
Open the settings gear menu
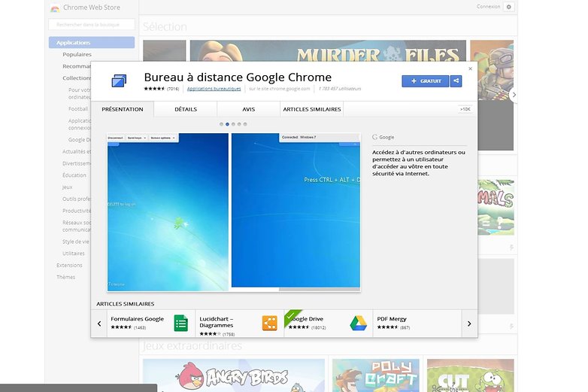tap(509, 7)
